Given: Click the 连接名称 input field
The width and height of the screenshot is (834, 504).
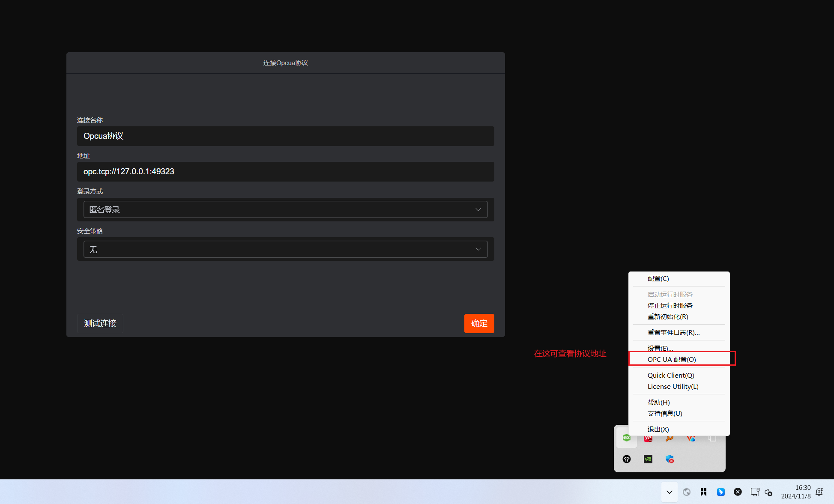Looking at the screenshot, I should pyautogui.click(x=285, y=136).
